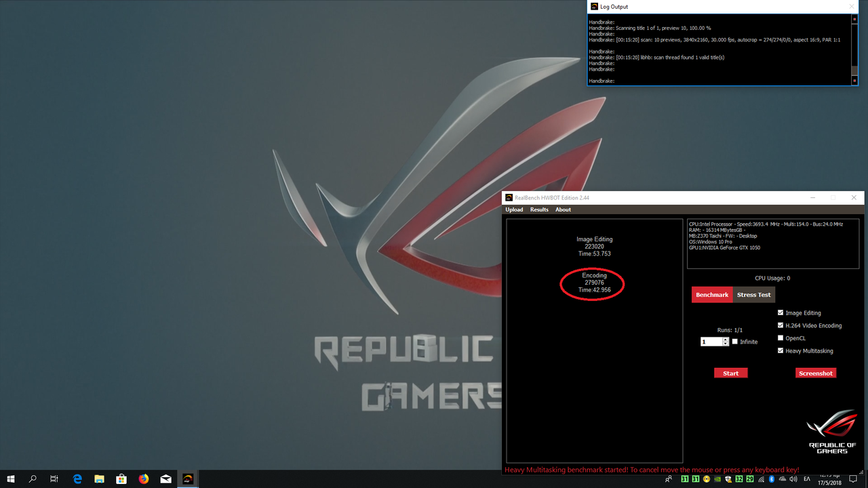Open the gold disc tray icon

(x=707, y=479)
